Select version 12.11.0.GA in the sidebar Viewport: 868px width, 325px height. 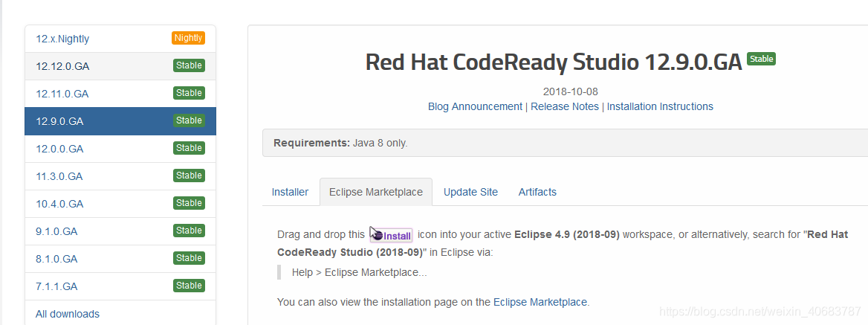(120, 94)
